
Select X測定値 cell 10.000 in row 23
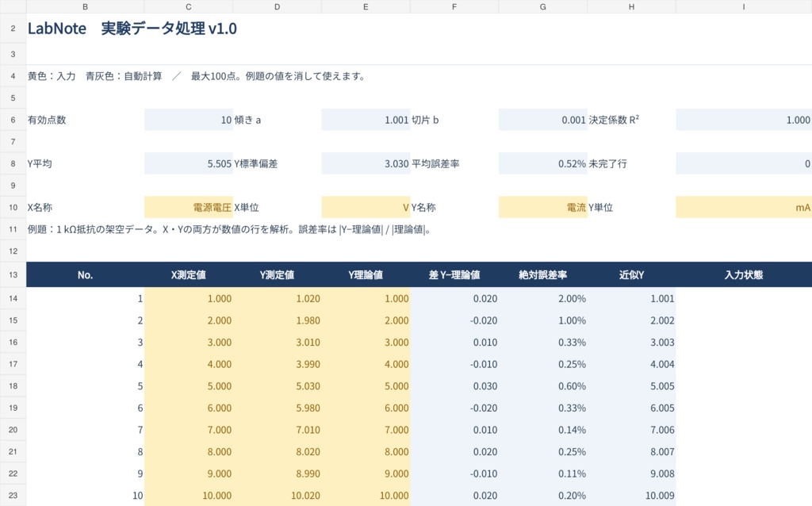click(x=189, y=495)
